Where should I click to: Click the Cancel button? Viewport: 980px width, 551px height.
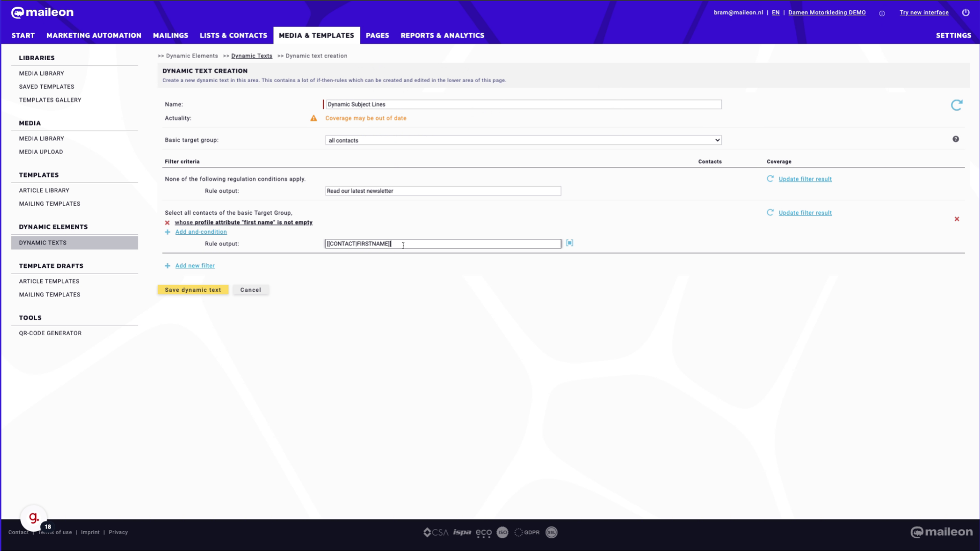click(x=250, y=289)
